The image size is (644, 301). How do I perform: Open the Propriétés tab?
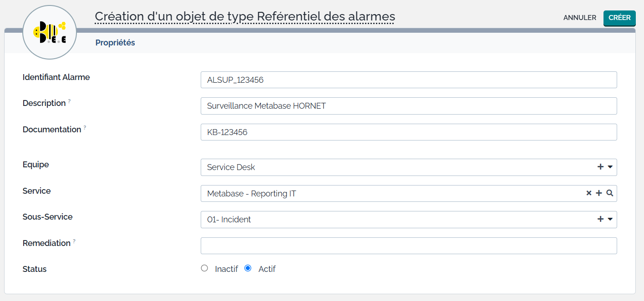tap(115, 43)
